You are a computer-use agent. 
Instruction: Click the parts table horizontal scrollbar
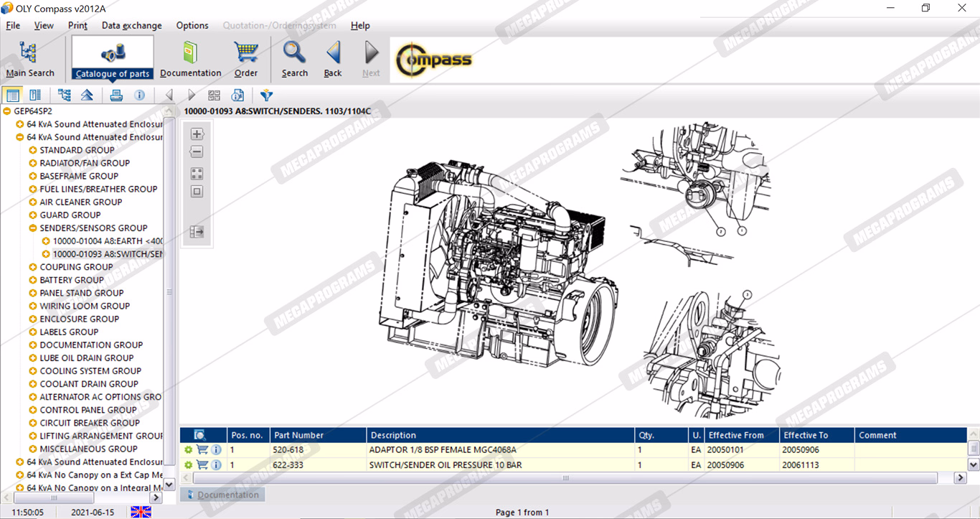pyautogui.click(x=565, y=478)
